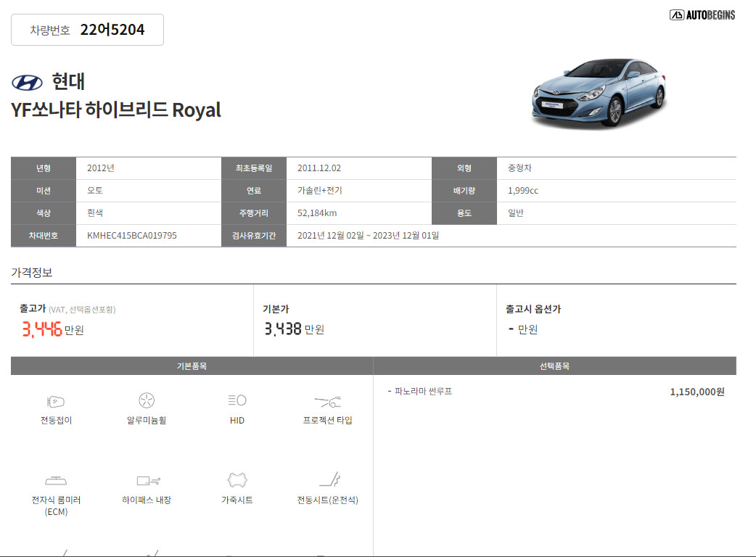Click the color value 흰색
The image size is (756, 557).
click(x=95, y=213)
